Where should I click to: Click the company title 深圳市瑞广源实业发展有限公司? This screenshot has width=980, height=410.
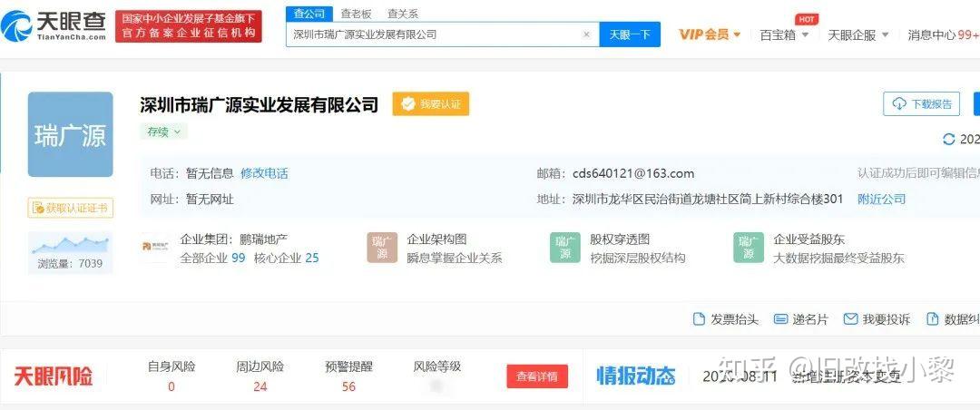pyautogui.click(x=260, y=103)
